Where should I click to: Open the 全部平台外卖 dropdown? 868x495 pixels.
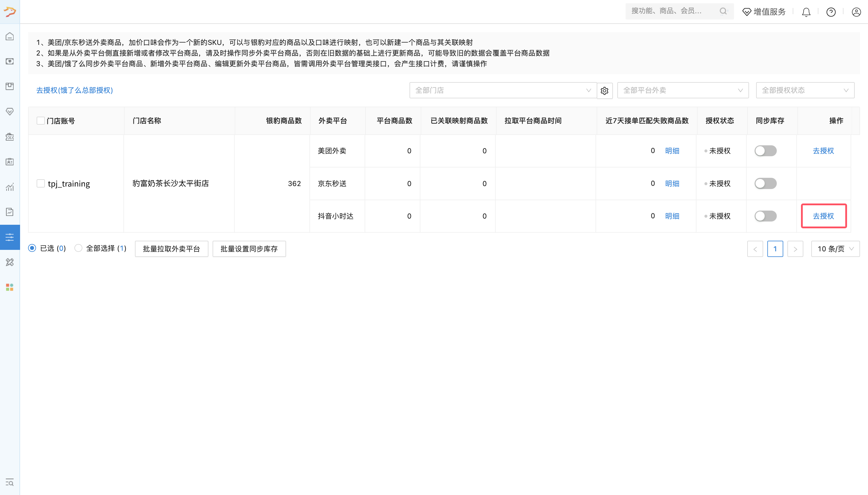click(x=682, y=90)
